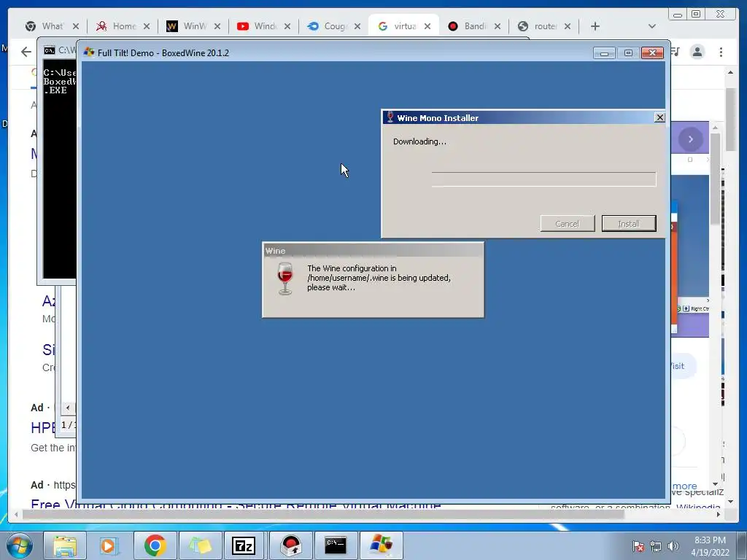Click the wine glass icon in Wine dialog
This screenshot has height=560, width=747.
tap(285, 279)
